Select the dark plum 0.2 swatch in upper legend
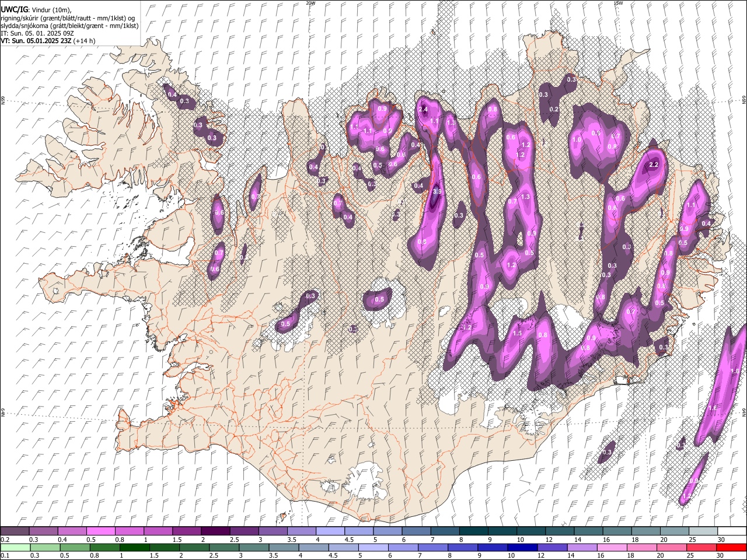747x560 pixels. (15, 531)
